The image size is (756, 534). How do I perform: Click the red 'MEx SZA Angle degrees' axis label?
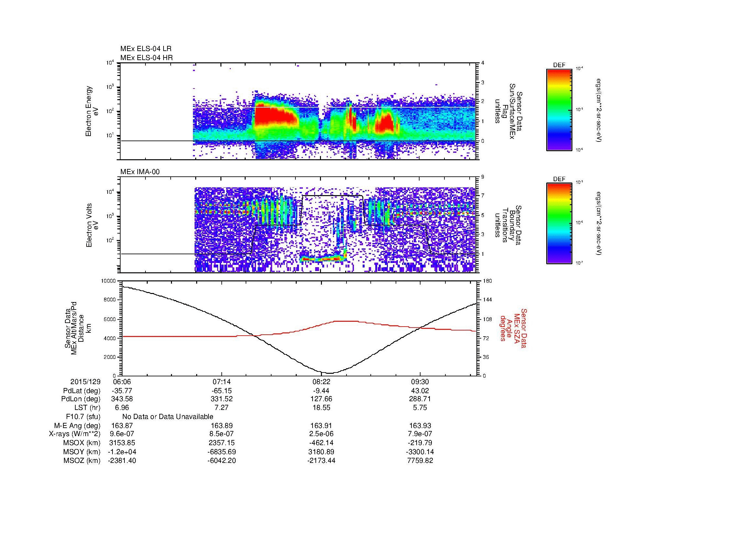(x=514, y=328)
